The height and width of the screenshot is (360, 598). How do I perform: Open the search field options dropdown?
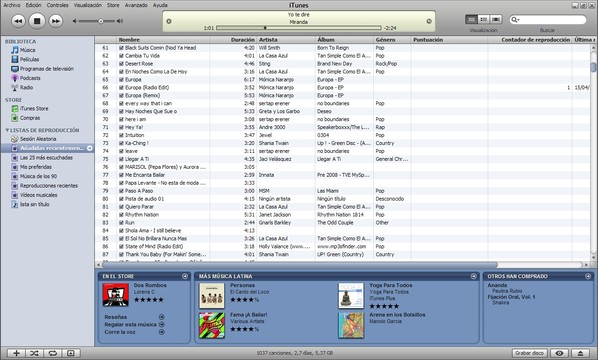point(515,20)
